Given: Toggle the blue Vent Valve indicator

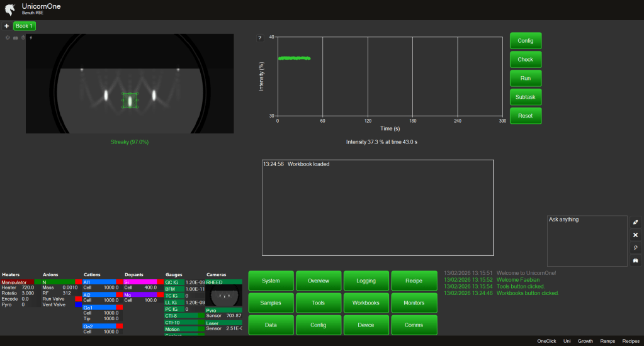Looking at the screenshot, I should [78, 304].
